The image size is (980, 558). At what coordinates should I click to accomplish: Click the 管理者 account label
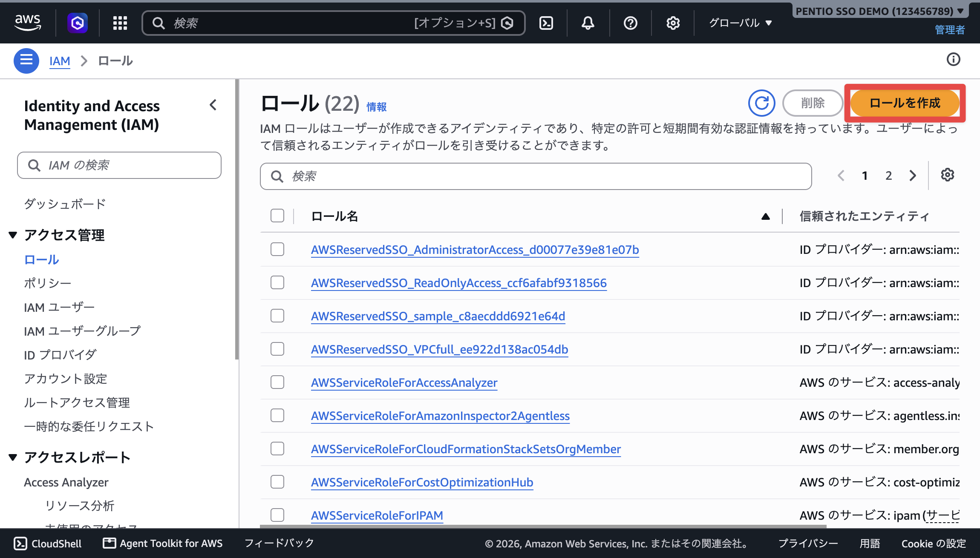tap(950, 30)
